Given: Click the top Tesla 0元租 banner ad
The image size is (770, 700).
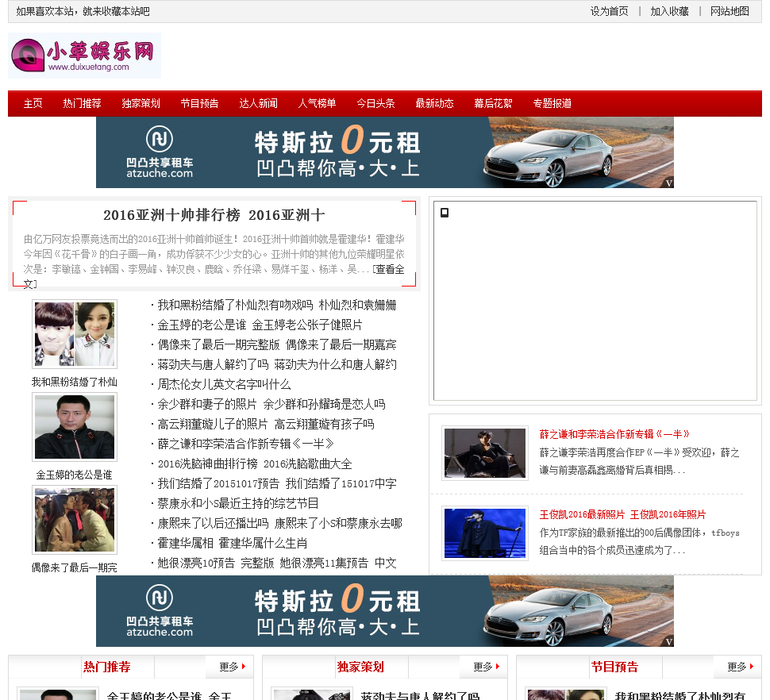Looking at the screenshot, I should (x=384, y=152).
